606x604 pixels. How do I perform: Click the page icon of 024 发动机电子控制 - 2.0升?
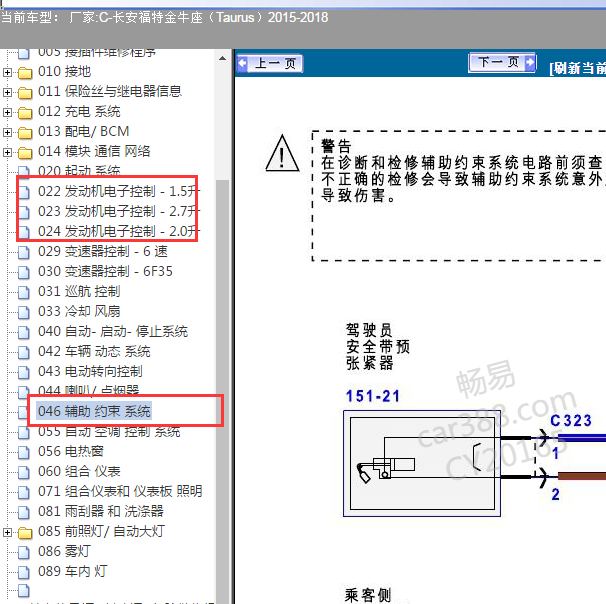tap(24, 232)
